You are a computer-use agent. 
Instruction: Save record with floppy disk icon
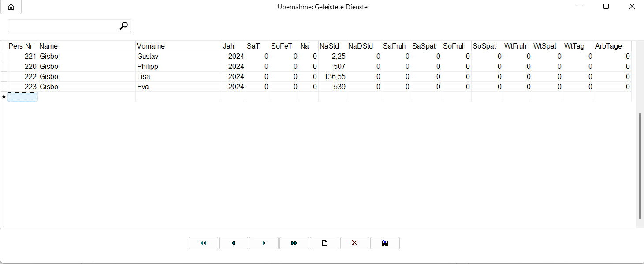(385, 243)
